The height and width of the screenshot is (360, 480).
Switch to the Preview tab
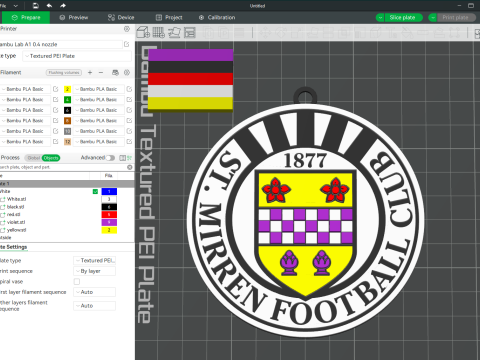(74, 18)
